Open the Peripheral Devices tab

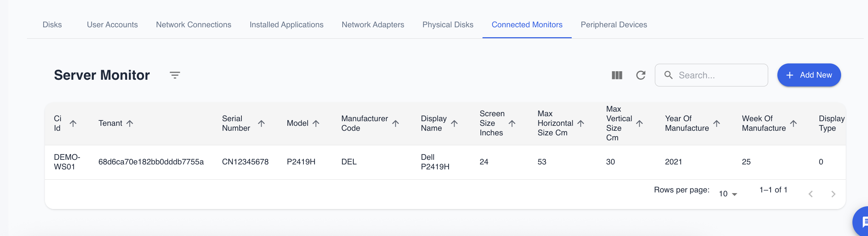(613, 25)
